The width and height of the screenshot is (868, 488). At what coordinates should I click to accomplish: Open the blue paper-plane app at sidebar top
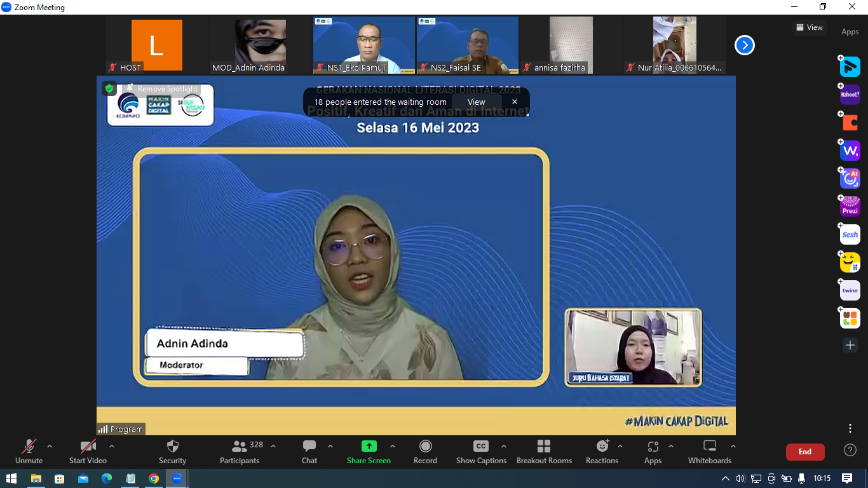[850, 67]
